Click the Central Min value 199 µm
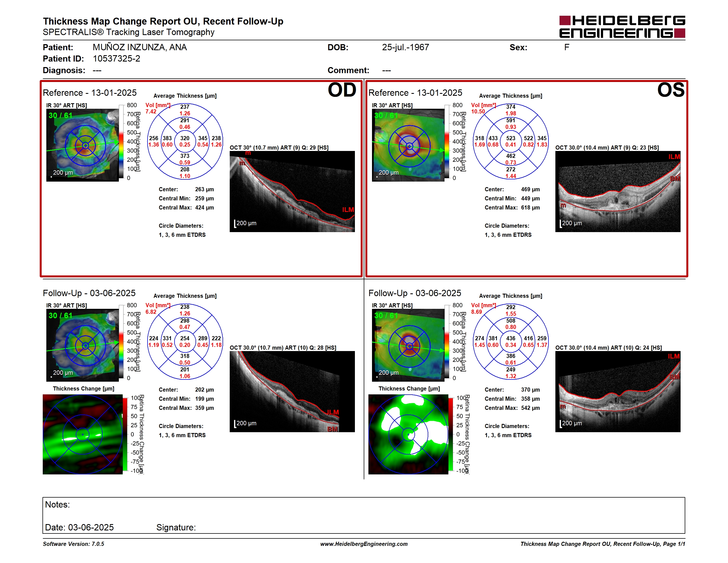 tap(204, 399)
